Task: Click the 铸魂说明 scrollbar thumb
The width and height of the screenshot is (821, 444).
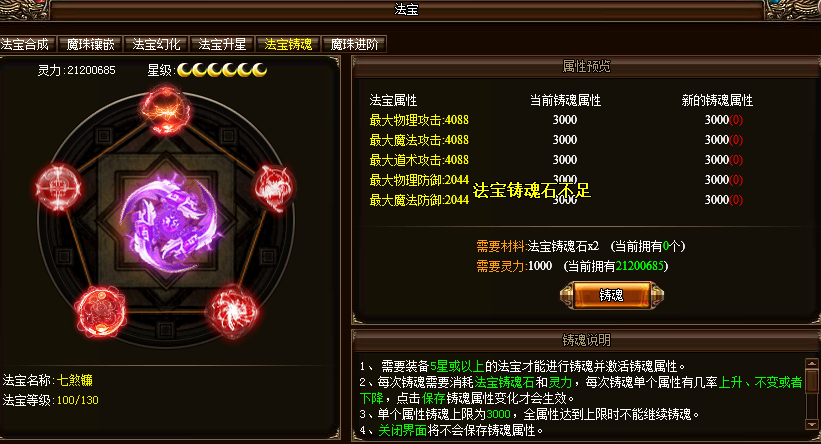Action: (812, 378)
